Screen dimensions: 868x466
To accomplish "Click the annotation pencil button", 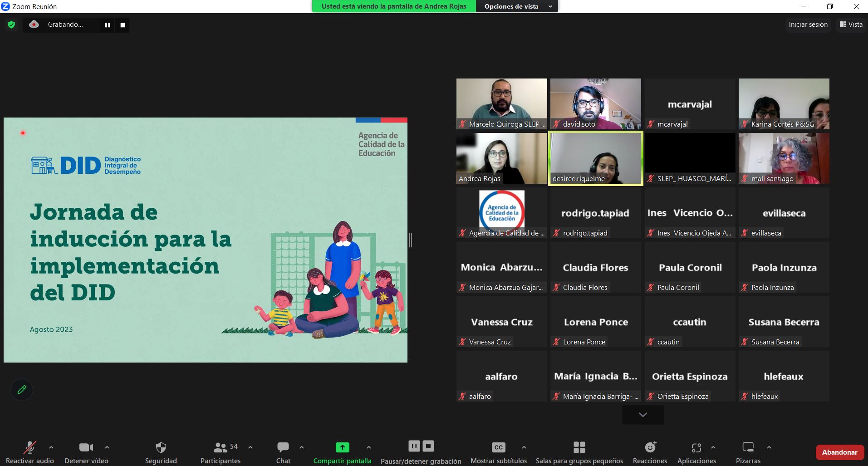I will pyautogui.click(x=22, y=389).
